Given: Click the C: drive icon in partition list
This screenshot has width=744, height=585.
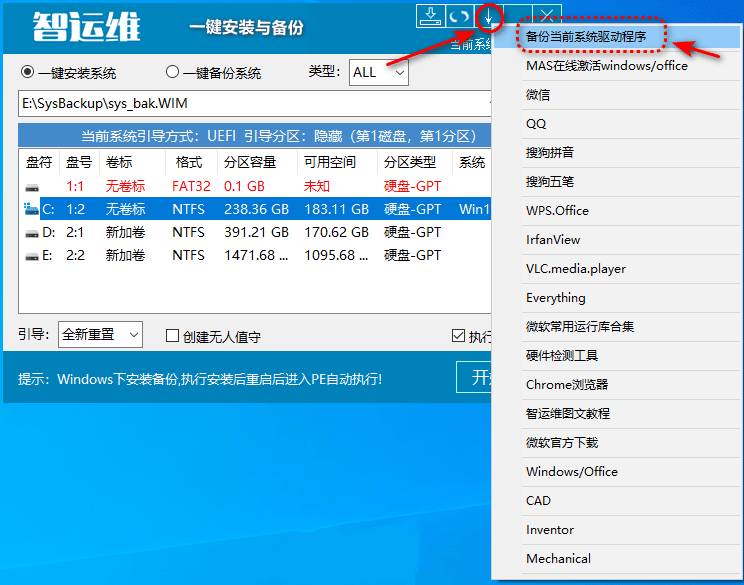Looking at the screenshot, I should click(x=32, y=210).
